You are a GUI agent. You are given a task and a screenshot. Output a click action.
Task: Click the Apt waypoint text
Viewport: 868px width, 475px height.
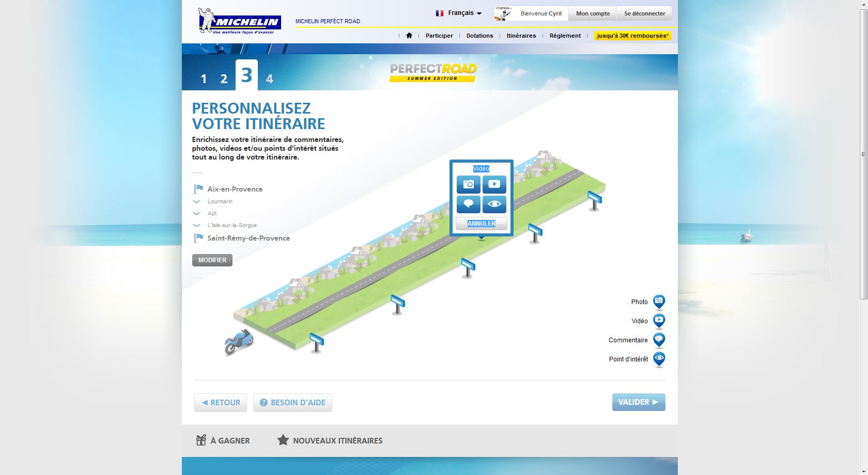click(212, 213)
